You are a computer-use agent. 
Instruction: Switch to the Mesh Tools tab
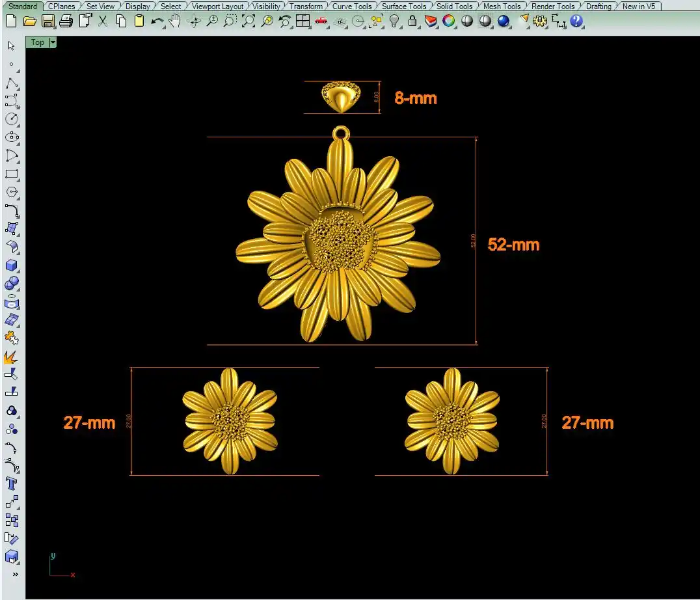tap(502, 7)
